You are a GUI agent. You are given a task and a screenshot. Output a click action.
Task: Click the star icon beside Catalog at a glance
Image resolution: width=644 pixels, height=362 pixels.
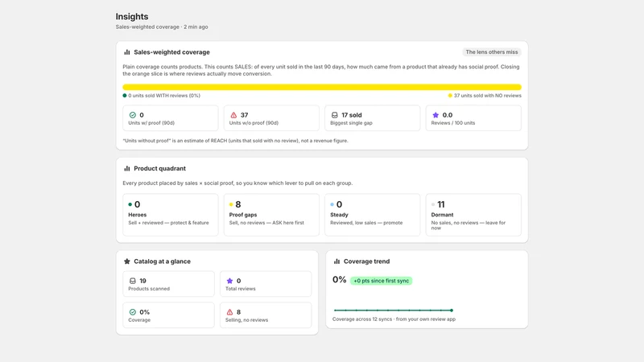pos(127,261)
